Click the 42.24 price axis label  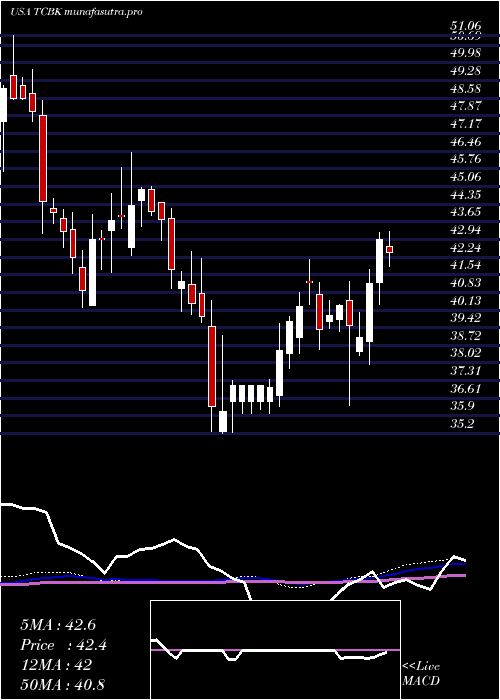[465, 248]
